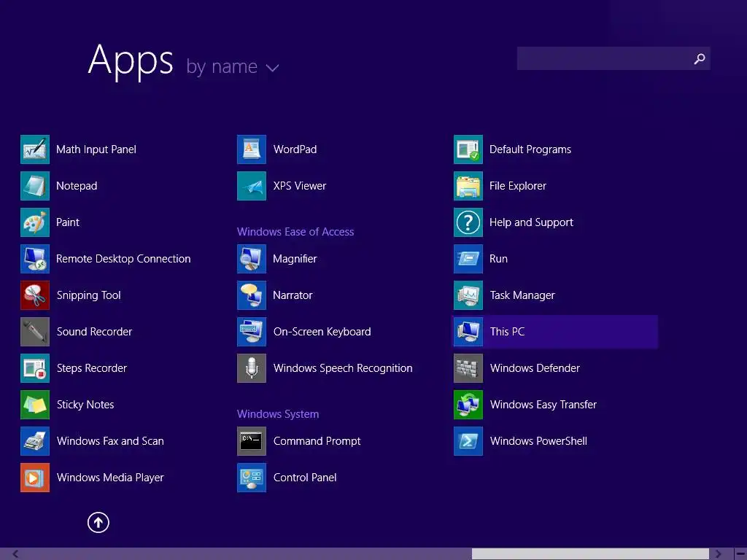Click the Remote Desktop Connection icon
The width and height of the screenshot is (747, 560).
[35, 259]
